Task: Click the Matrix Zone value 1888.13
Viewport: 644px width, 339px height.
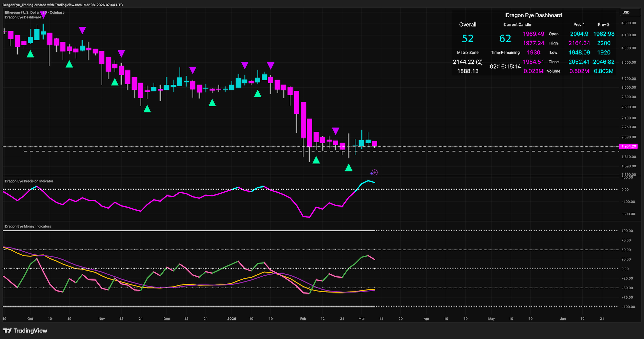Action: click(468, 71)
